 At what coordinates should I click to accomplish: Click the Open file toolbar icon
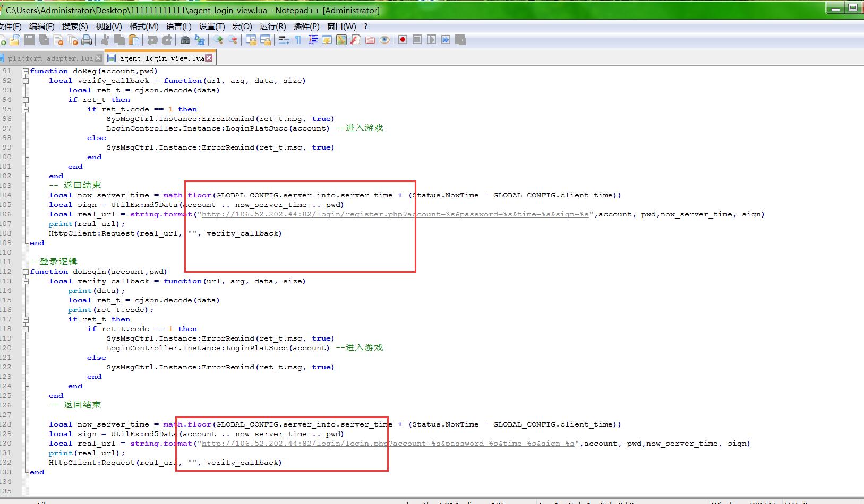[15, 40]
